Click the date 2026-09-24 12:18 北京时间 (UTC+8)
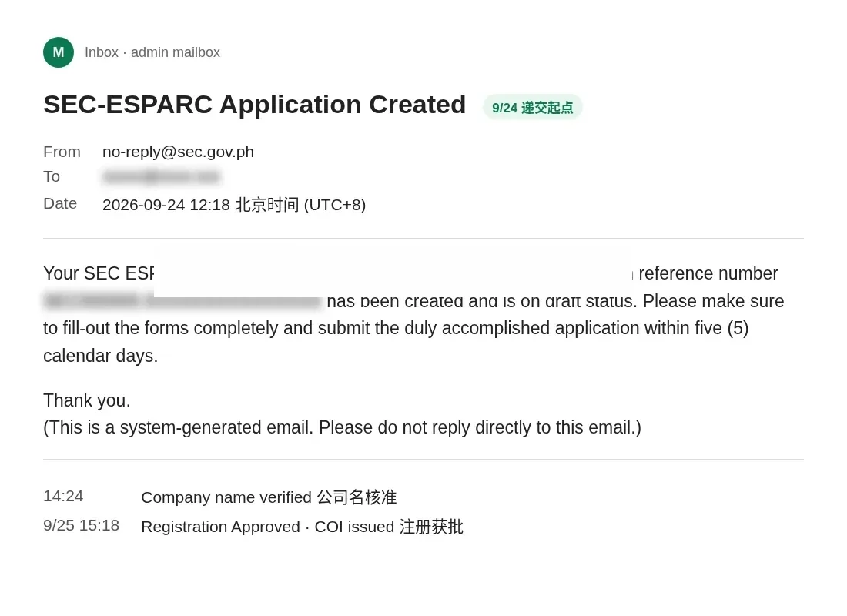 (234, 205)
